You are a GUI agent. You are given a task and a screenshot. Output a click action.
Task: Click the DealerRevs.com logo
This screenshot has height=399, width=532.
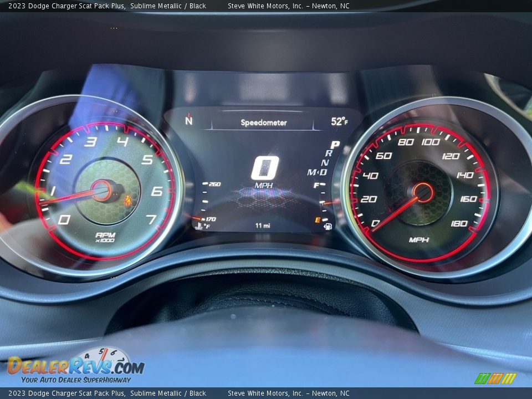coord(76,366)
